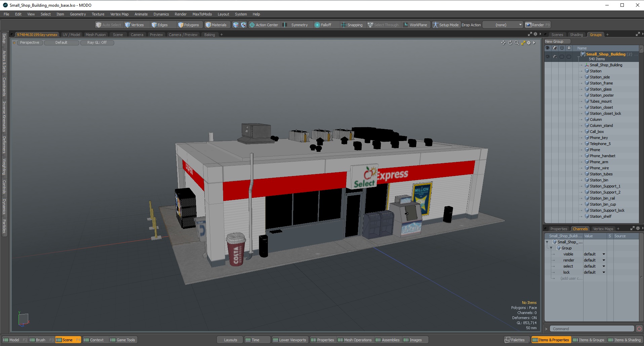Maximize the Channels panel with expand icon
The width and height of the screenshot is (644, 346).
(x=632, y=228)
